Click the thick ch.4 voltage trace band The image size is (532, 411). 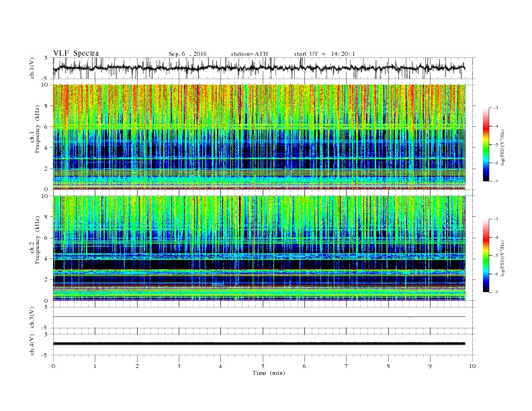pos(259,344)
